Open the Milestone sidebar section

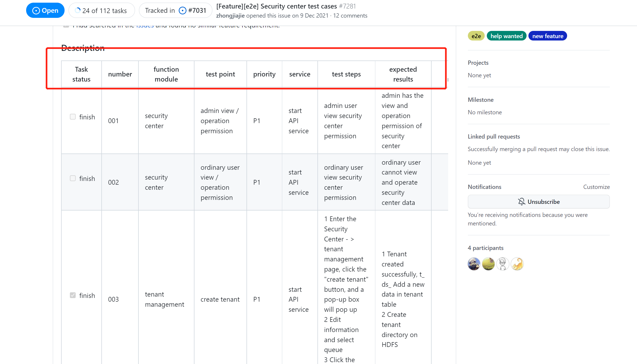480,100
